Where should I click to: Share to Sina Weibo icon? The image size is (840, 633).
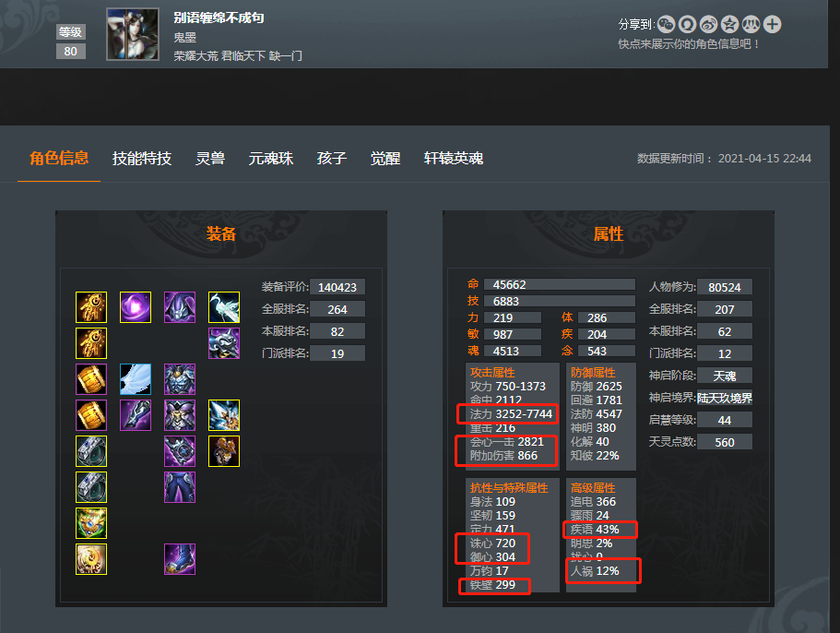(x=708, y=24)
